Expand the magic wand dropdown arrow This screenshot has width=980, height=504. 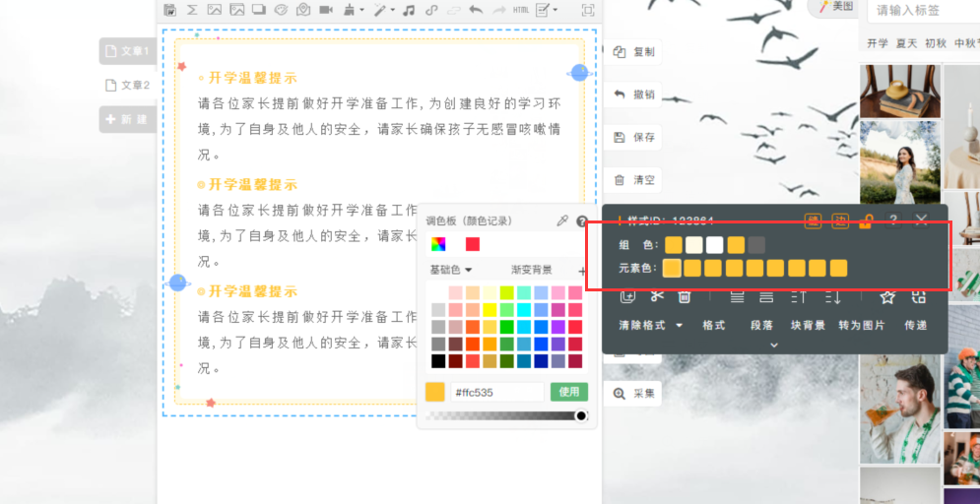click(x=393, y=10)
